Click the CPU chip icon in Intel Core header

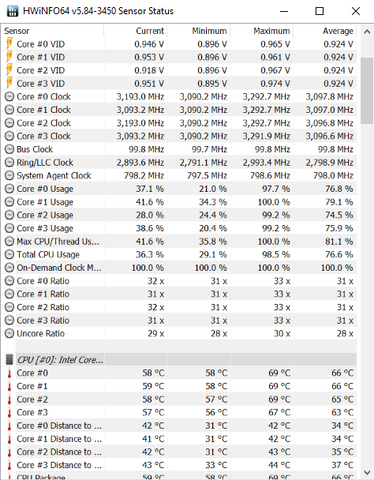(10, 360)
